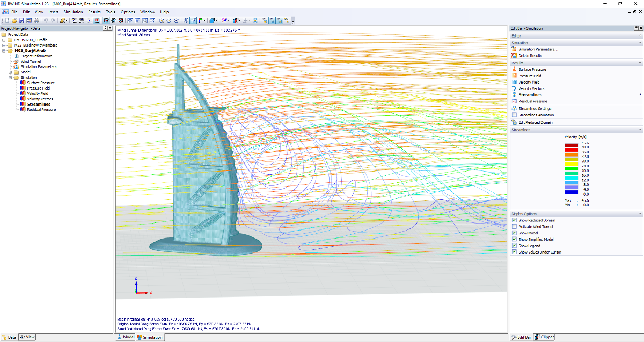Click the Project Information icon in navigator
This screenshot has width=644, height=342.
[x=16, y=56]
